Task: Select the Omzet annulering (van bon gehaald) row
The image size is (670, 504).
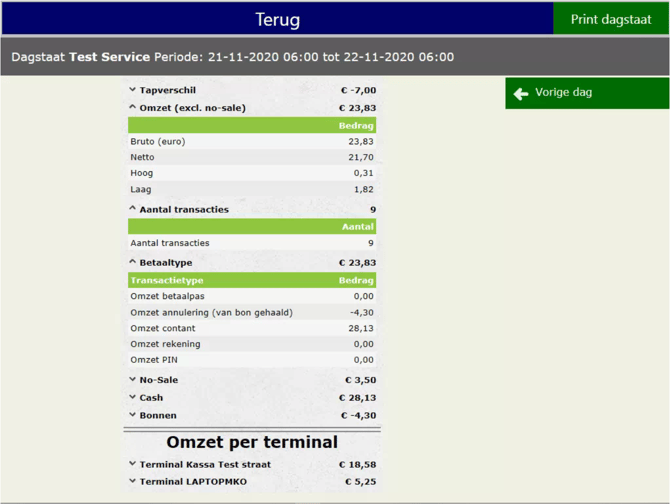Action: pos(252,313)
